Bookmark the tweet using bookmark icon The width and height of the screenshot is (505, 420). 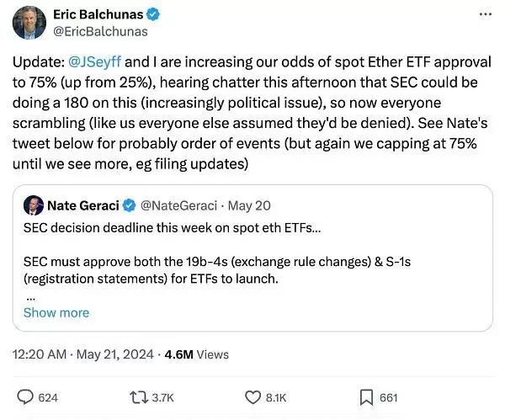click(x=367, y=397)
